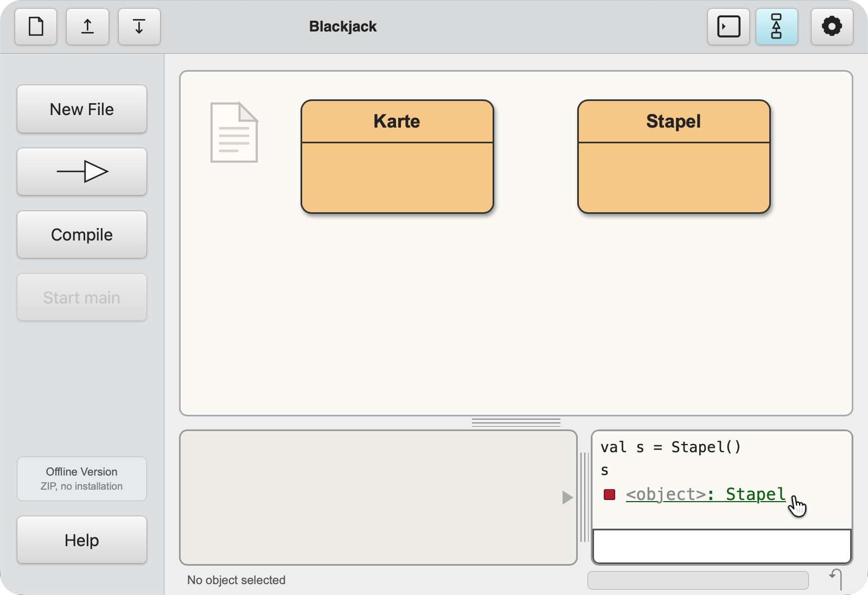Open the Help button
The height and width of the screenshot is (595, 868).
82,540
